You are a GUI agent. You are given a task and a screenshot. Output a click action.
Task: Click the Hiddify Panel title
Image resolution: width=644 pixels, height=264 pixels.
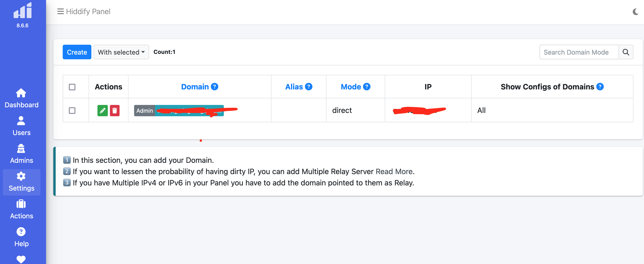88,12
